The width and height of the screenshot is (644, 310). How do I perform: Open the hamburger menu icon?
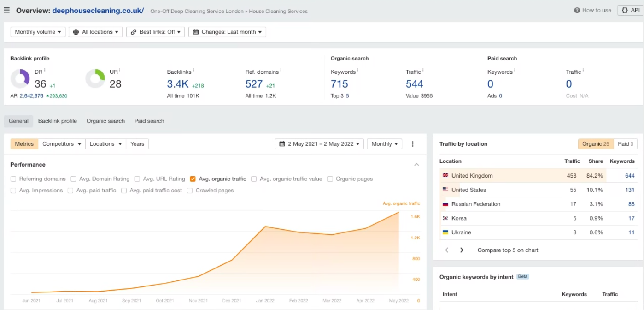pos(7,10)
